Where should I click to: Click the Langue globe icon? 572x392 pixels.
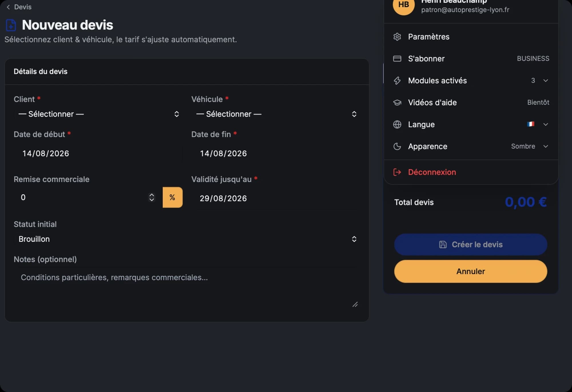pyautogui.click(x=397, y=124)
